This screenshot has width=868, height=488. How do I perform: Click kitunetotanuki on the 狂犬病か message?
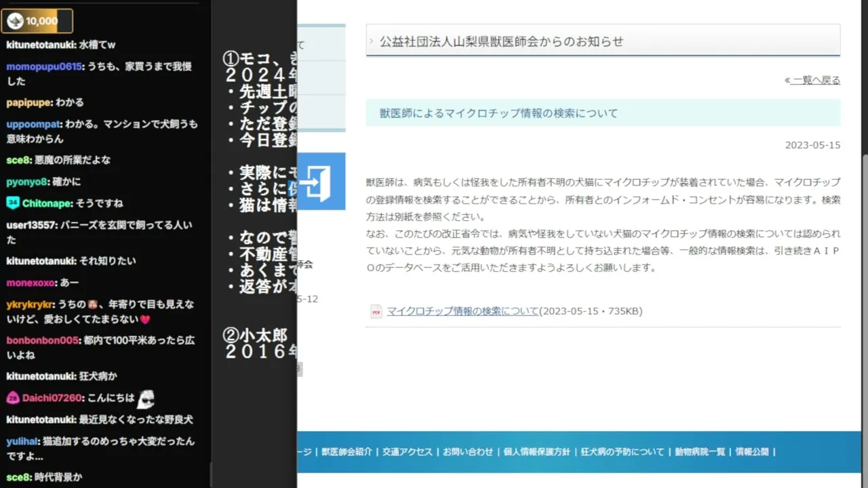41,376
